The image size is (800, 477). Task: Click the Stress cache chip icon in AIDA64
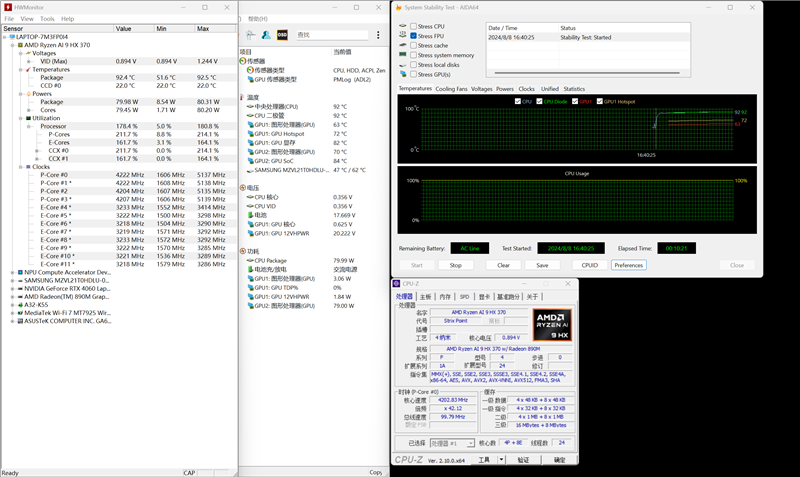(403, 45)
